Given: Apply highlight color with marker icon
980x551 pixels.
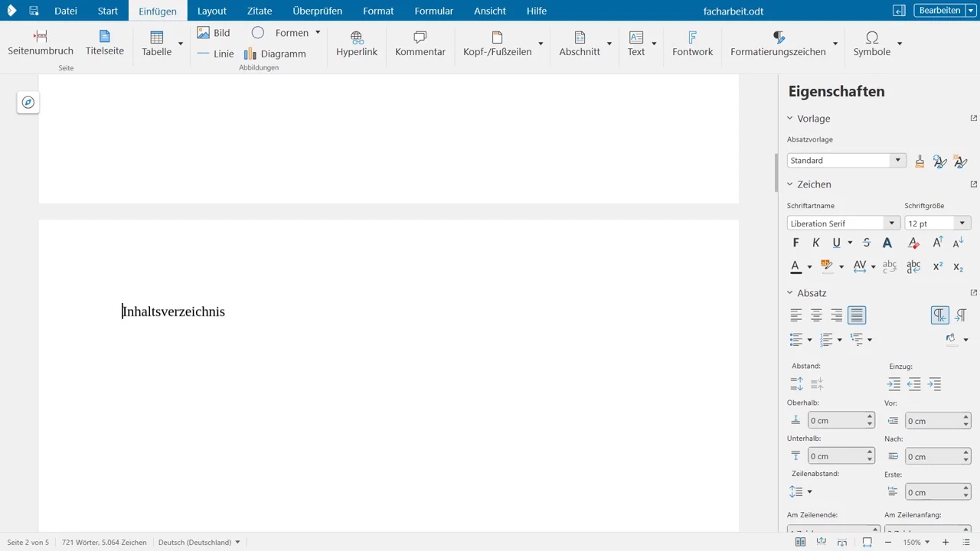Looking at the screenshot, I should [827, 266].
